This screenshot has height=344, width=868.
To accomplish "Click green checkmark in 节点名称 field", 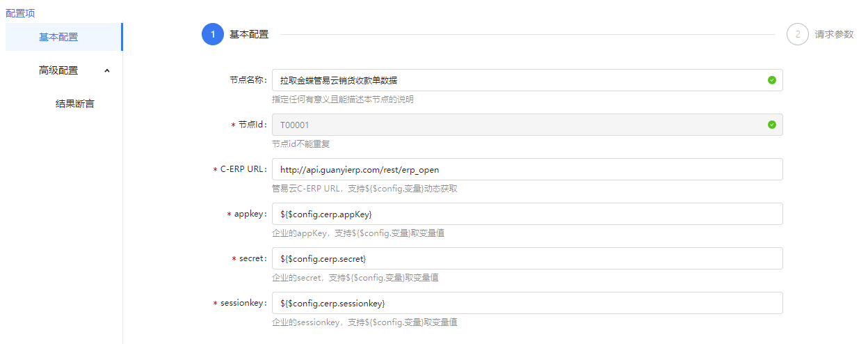I will pos(771,80).
